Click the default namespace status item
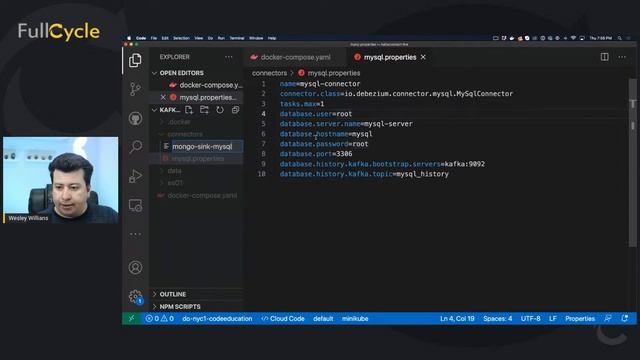Screen dimensions: 640x360 point(323,318)
